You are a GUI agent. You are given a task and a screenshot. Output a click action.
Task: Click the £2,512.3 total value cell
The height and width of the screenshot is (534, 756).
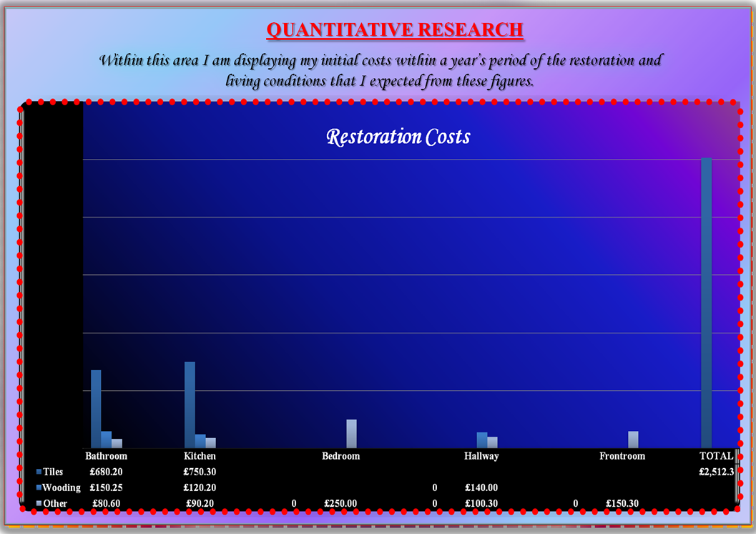(x=716, y=472)
